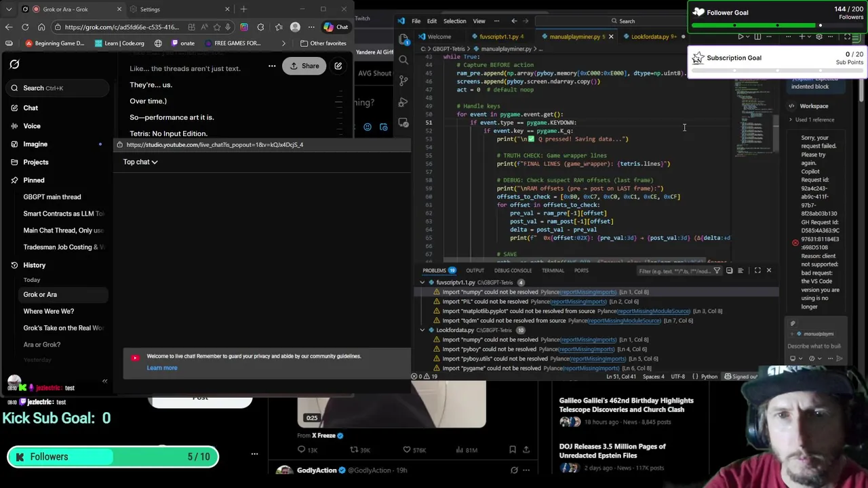Go to the Edge home page
The image size is (868, 488).
click(41, 27)
